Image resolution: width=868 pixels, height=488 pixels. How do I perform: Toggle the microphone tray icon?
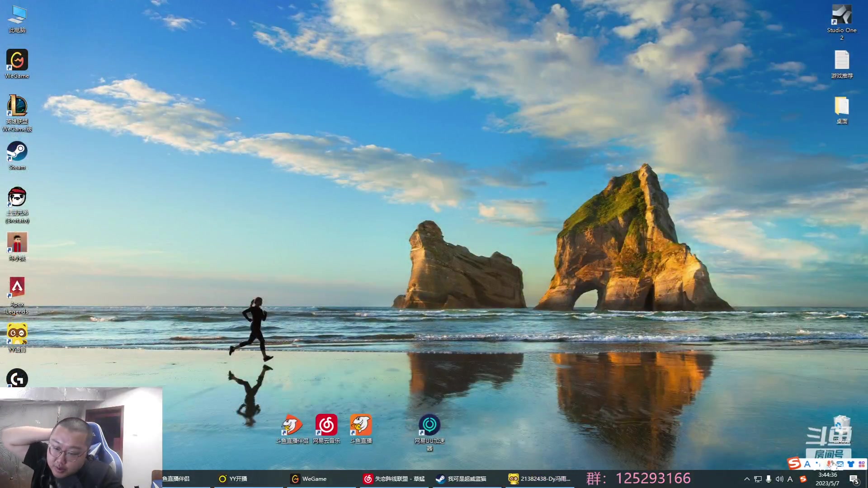click(x=769, y=479)
